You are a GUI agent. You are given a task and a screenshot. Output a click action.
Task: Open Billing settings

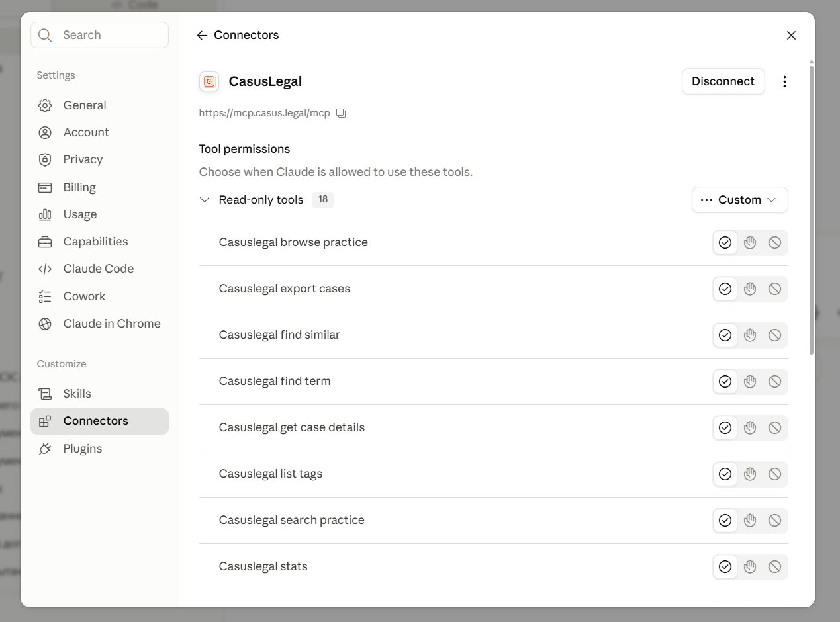(x=99, y=187)
